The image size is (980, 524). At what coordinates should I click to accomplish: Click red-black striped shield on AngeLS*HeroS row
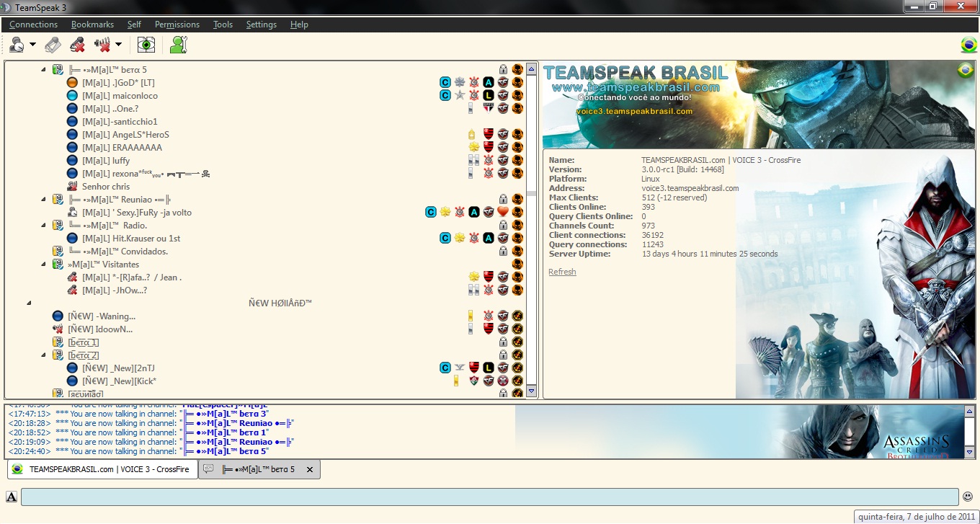489,135
